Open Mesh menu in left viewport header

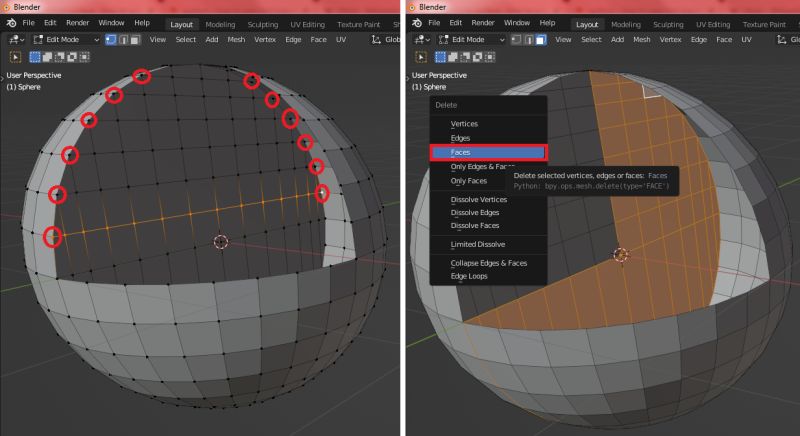236,39
